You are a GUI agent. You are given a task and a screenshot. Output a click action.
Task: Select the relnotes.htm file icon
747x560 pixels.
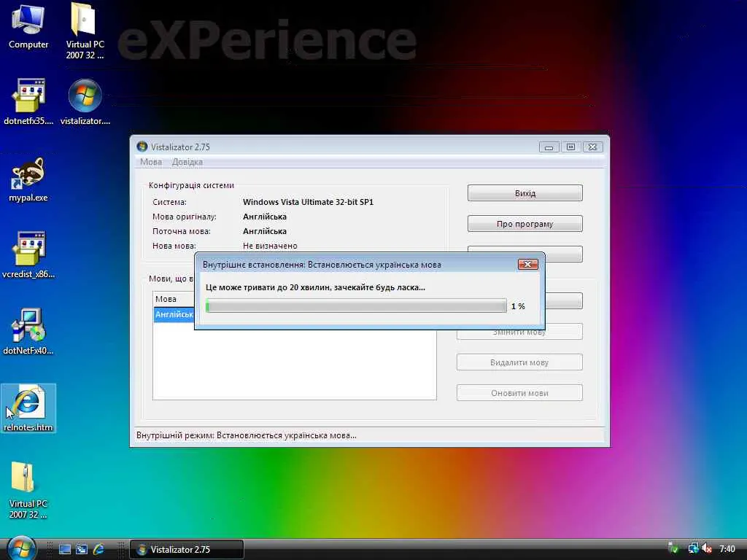[28, 408]
